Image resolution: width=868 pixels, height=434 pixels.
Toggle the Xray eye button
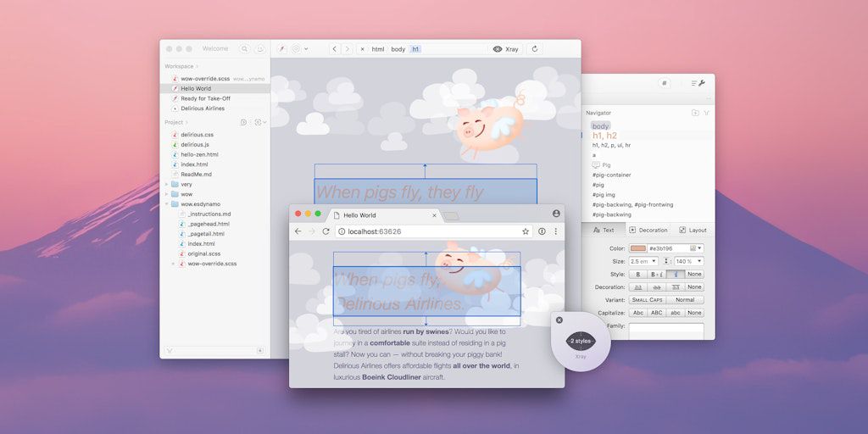(505, 48)
